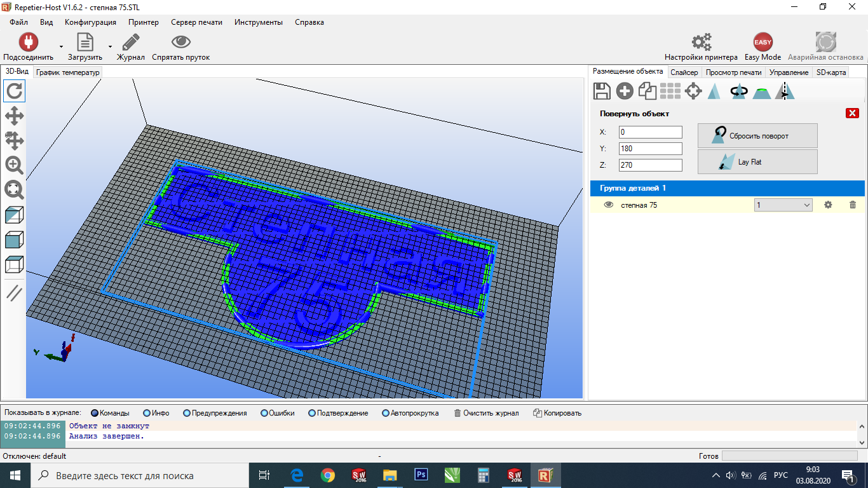868x488 pixels.
Task: Select the Center object crosshair icon
Action: pos(693,91)
